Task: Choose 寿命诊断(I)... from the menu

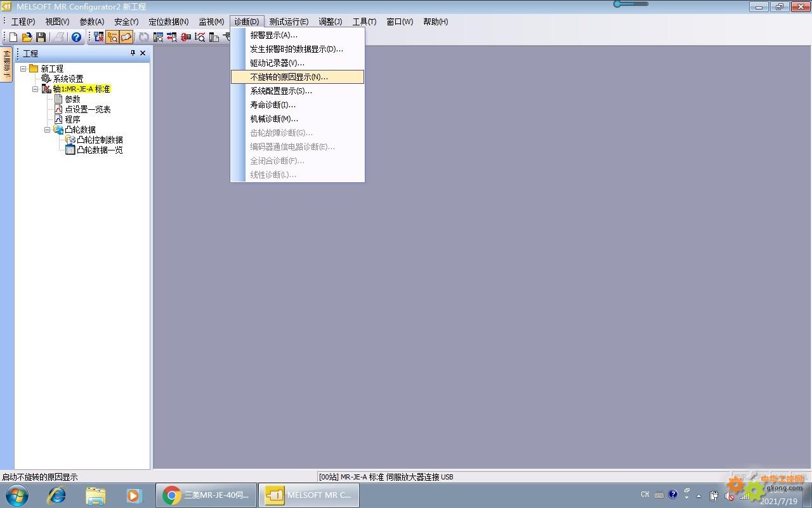Action: (298, 105)
